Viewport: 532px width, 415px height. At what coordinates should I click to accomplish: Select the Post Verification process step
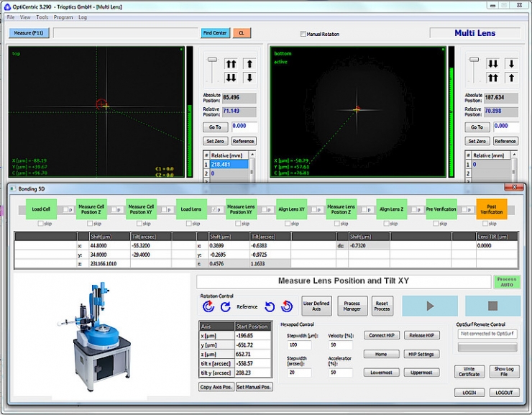point(492,209)
